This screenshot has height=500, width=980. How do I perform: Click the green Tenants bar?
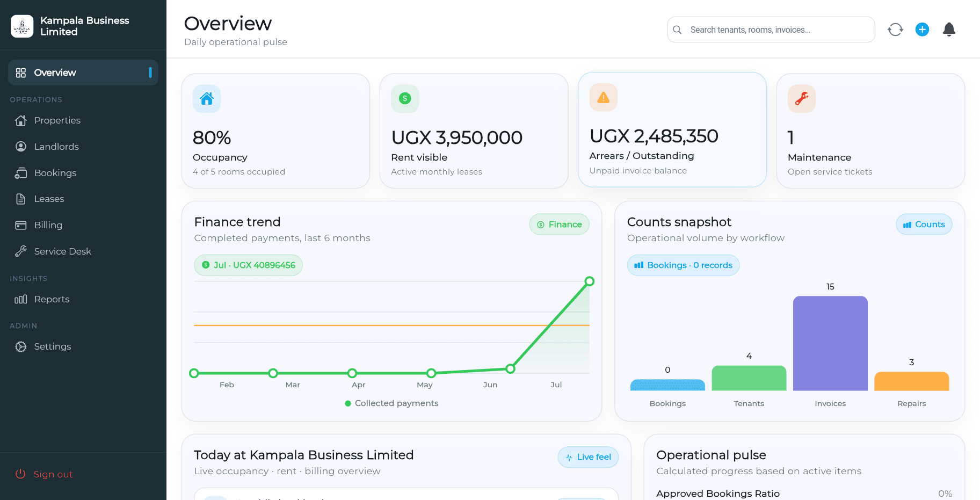tap(749, 378)
